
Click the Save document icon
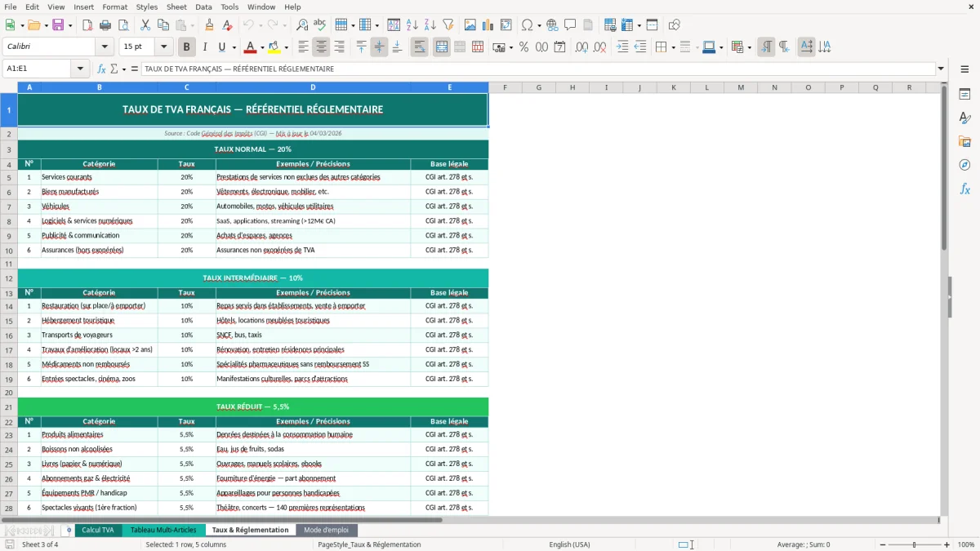point(58,25)
